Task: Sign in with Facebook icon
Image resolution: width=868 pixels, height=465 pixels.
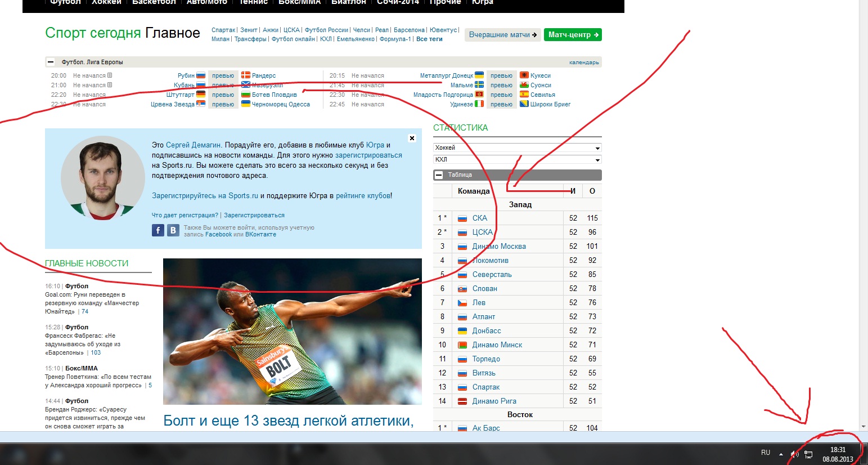Action: (158, 230)
